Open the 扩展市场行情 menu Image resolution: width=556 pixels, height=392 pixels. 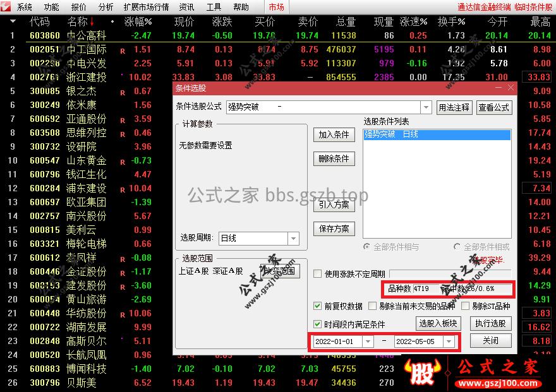tap(146, 7)
